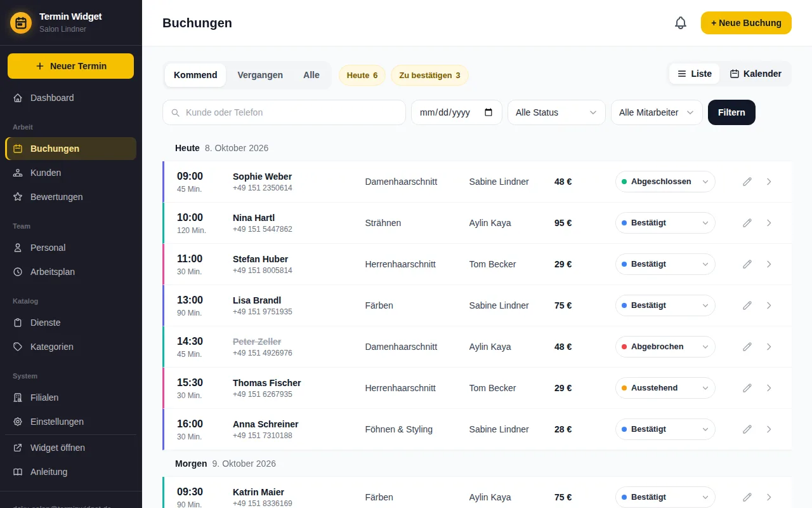Open Nina Hartl's Bestätigt status dropdown
Screen dimensions: 812x508
[665, 223]
